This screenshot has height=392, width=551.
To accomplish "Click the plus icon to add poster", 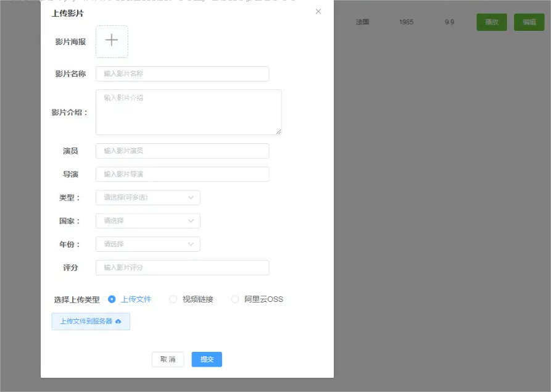I will pos(112,40).
